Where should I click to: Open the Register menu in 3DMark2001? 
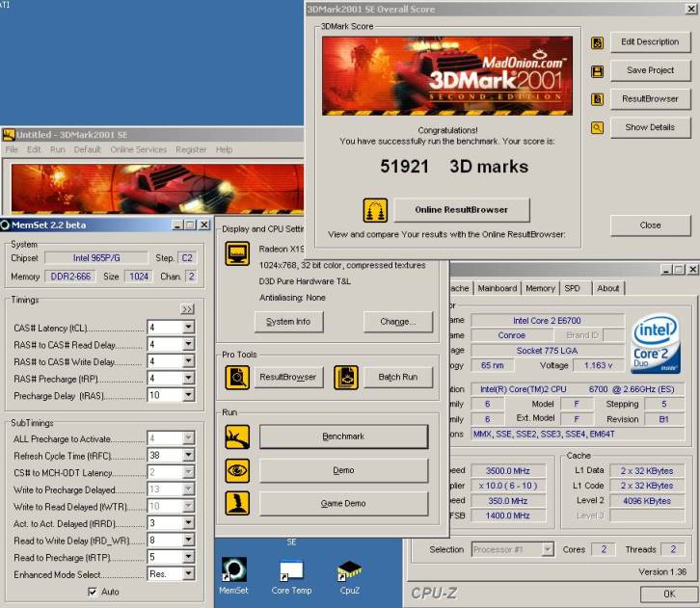(x=191, y=149)
